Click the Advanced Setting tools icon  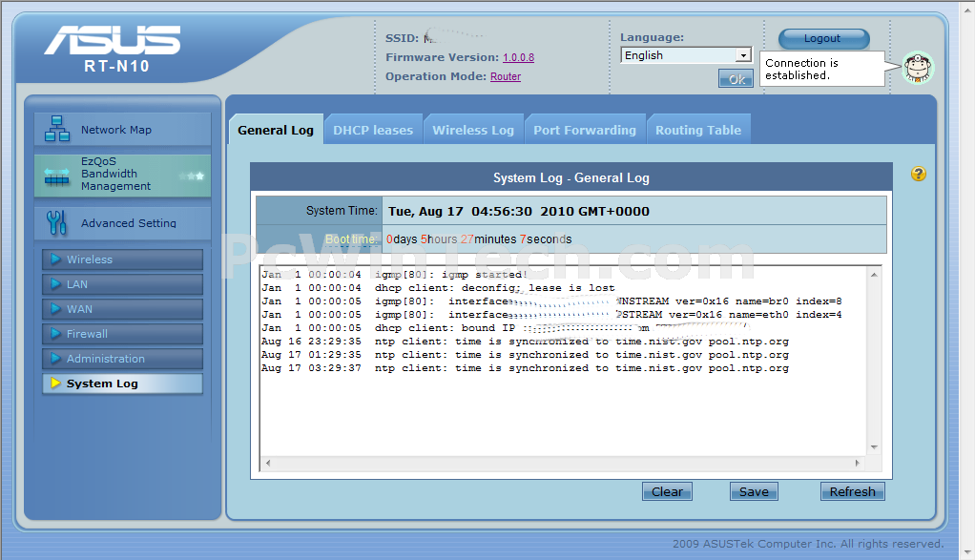click(56, 222)
